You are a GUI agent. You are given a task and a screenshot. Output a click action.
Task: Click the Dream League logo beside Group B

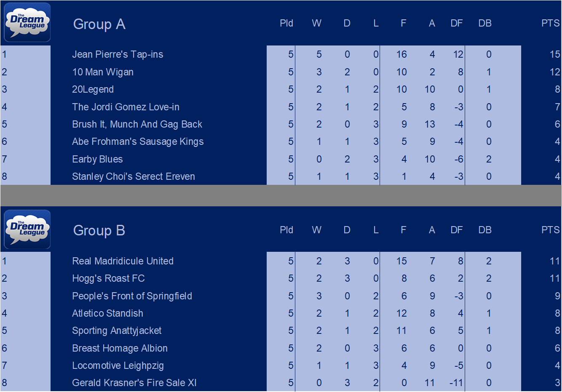[27, 229]
